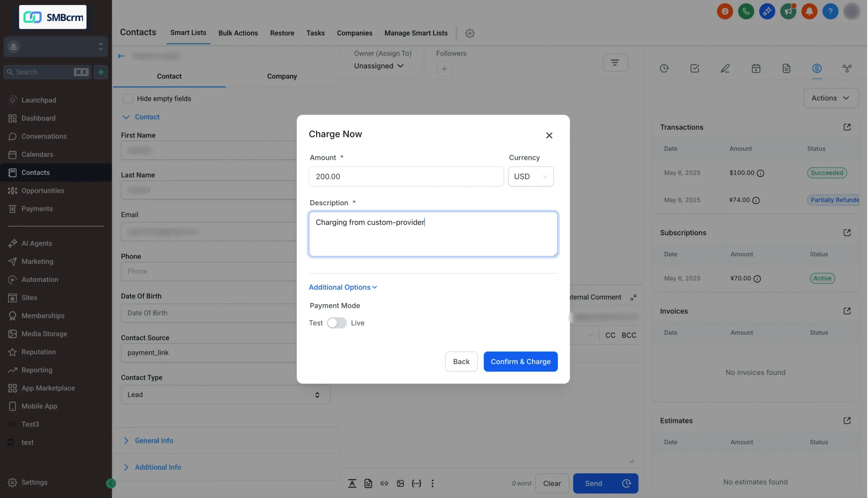Screen dimensions: 868x498
Task: Close the Charge Now dialog
Action: pyautogui.click(x=549, y=135)
